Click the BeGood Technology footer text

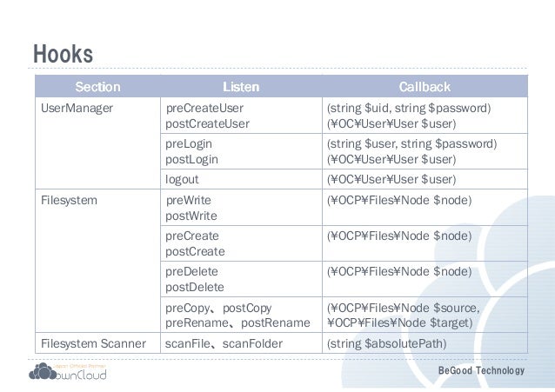click(481, 370)
